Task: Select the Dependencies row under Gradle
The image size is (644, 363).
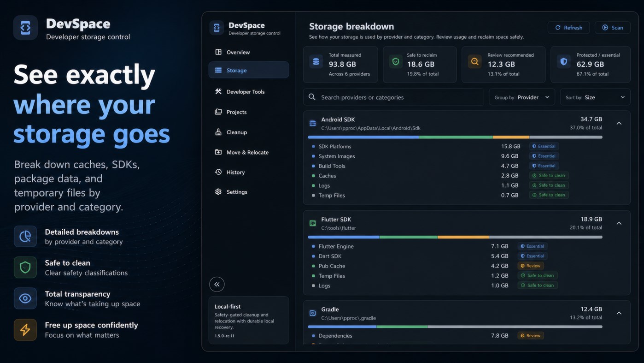Action: [335, 336]
